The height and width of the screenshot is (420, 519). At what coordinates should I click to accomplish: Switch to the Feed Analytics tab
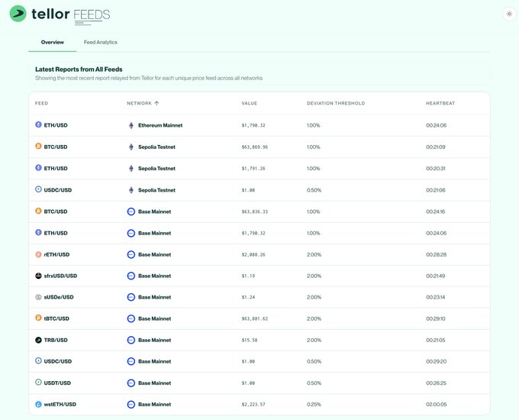[x=101, y=43]
